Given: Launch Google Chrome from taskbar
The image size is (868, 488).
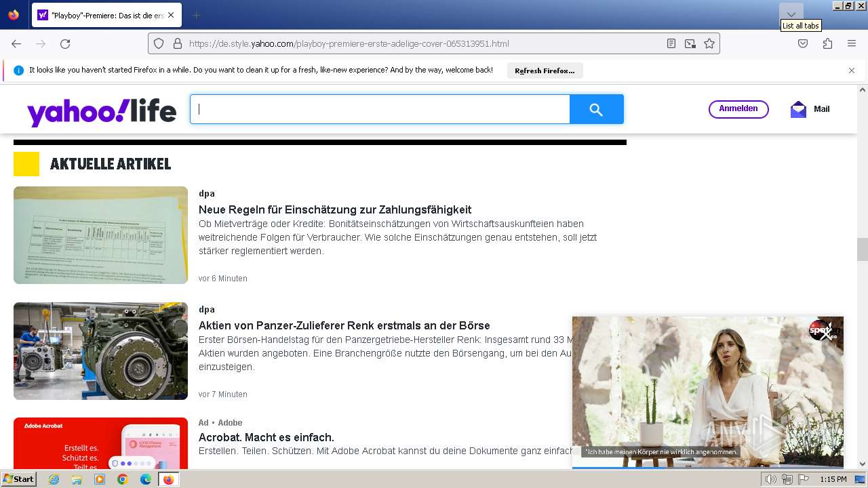Looking at the screenshot, I should click(x=123, y=479).
